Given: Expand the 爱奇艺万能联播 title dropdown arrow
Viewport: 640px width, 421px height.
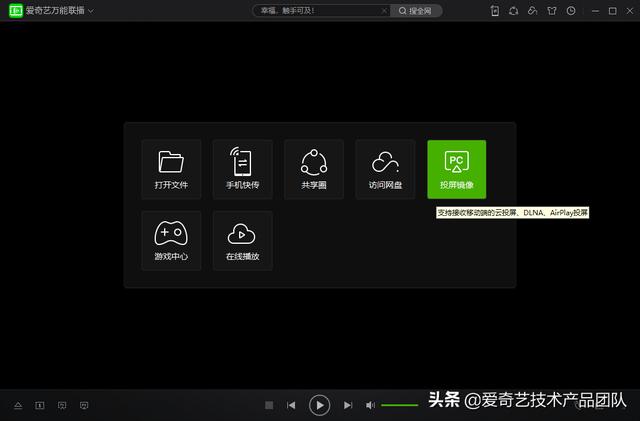Looking at the screenshot, I should [x=91, y=11].
